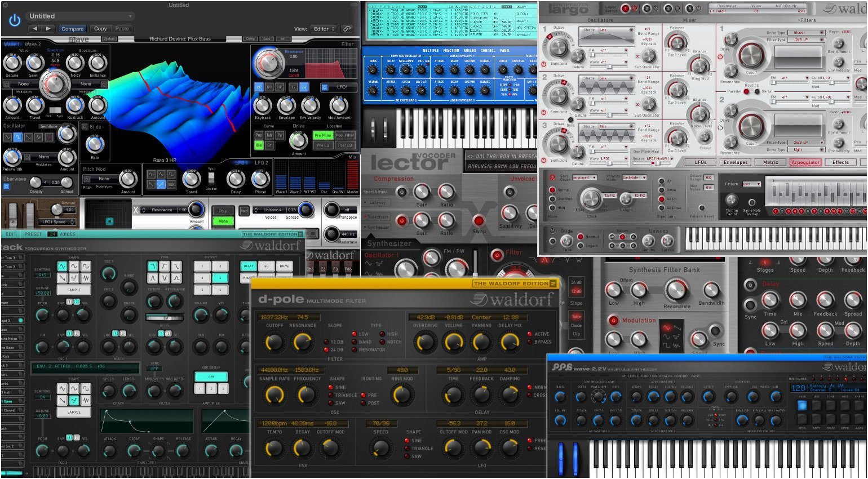Image resolution: width=868 pixels, height=479 pixels.
Task: Toggle the Largo arpeggiator power icon
Action: [x=552, y=176]
